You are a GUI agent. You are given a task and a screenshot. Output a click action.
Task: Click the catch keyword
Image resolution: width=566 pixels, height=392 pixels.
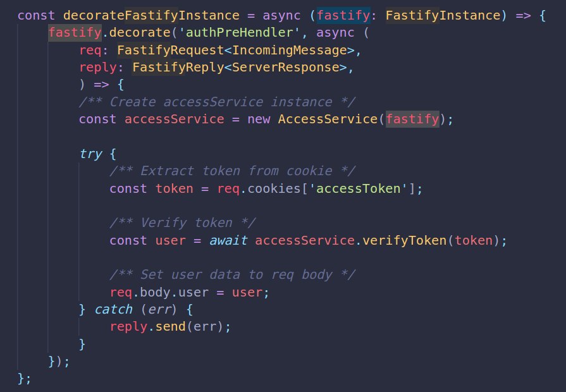click(x=113, y=310)
